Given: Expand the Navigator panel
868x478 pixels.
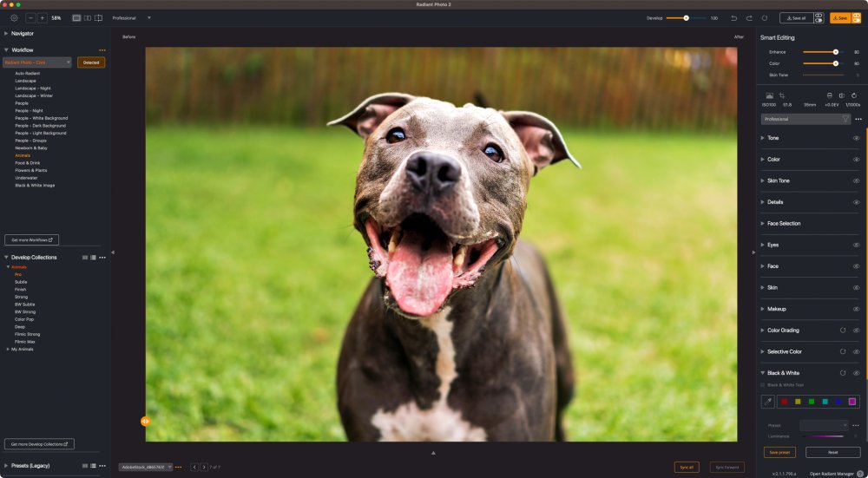Looking at the screenshot, I should (x=6, y=34).
